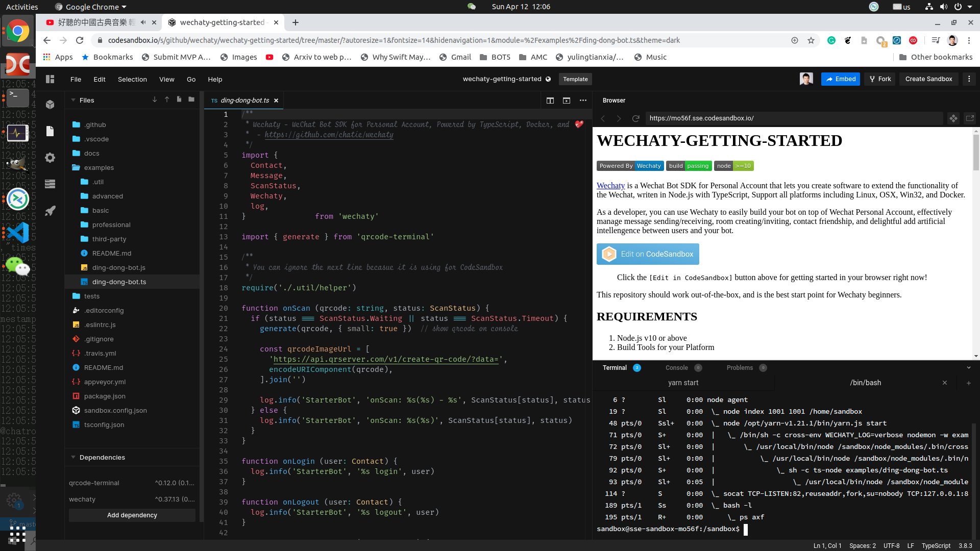Open the Wechaty link in the README
980x551 pixels.
click(610, 185)
